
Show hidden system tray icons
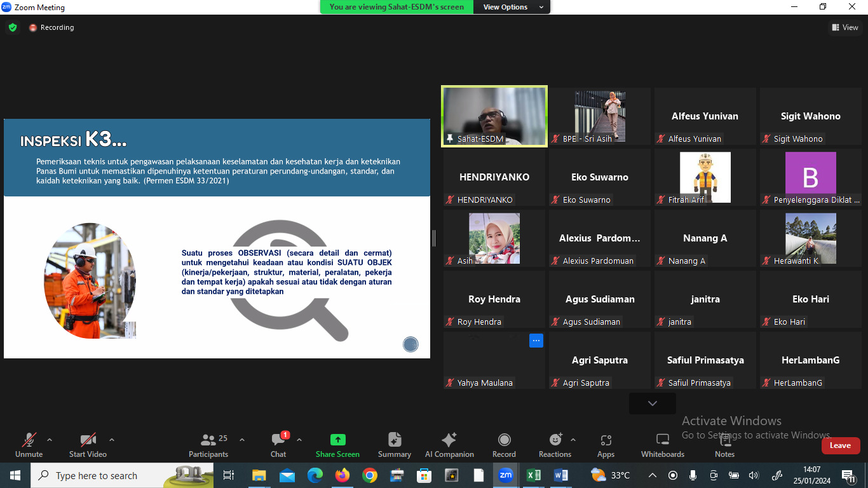653,475
